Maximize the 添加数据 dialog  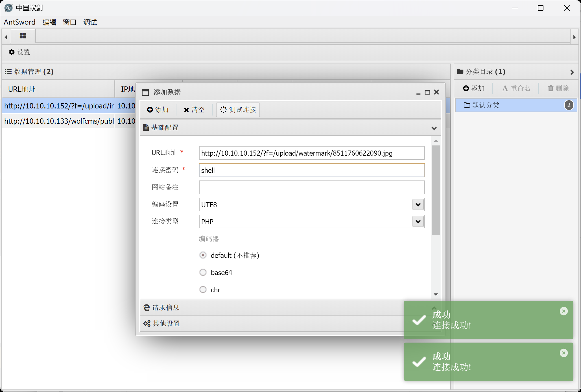[427, 92]
